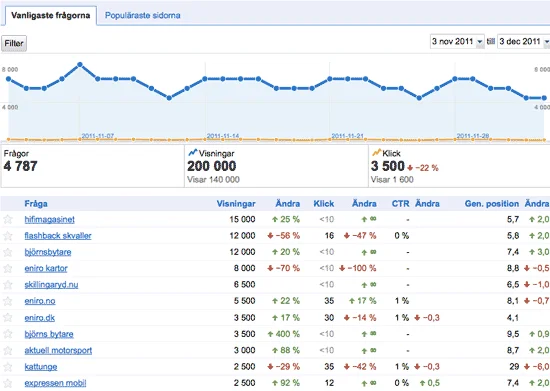Viewport: 550px width, 391px height.
Task: Click green arrow beside 0,5 CTR change
Action: click(x=422, y=383)
